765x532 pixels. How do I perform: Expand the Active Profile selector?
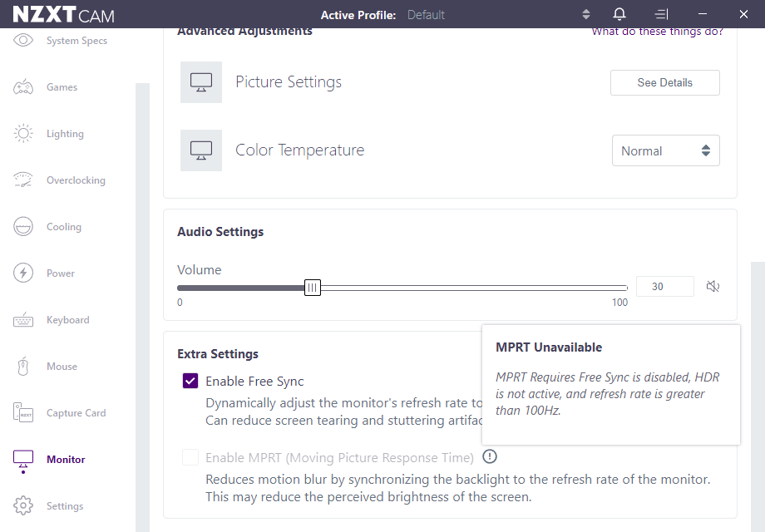coord(585,13)
